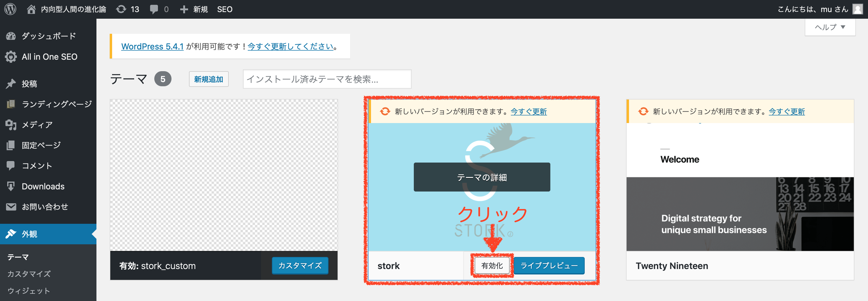Click stork_custom theme blank thumbnail
The image size is (868, 301).
pyautogui.click(x=224, y=175)
